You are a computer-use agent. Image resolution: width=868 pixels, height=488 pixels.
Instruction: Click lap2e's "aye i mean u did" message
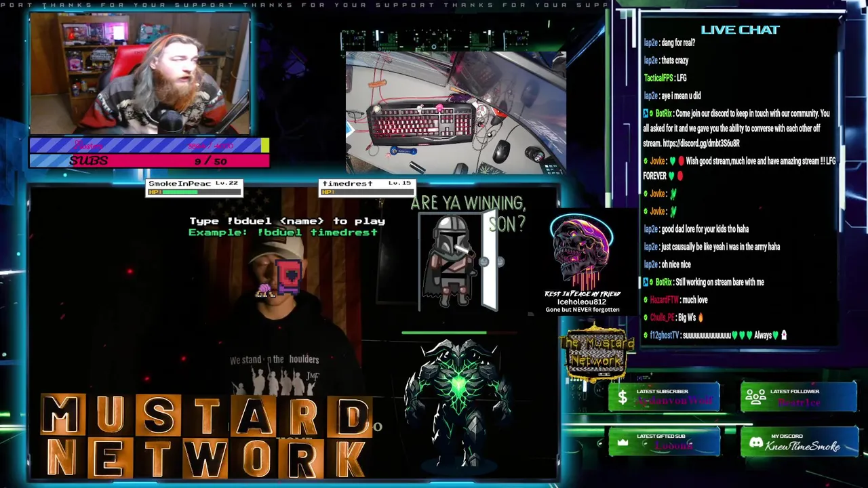pyautogui.click(x=672, y=96)
